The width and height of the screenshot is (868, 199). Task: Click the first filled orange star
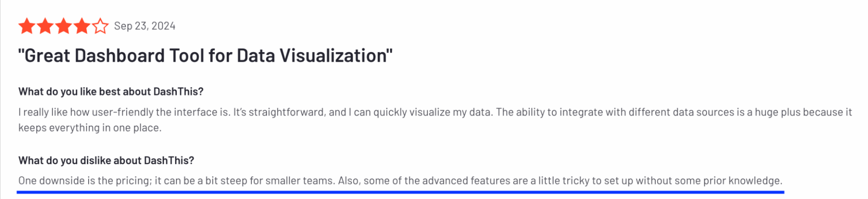27,27
